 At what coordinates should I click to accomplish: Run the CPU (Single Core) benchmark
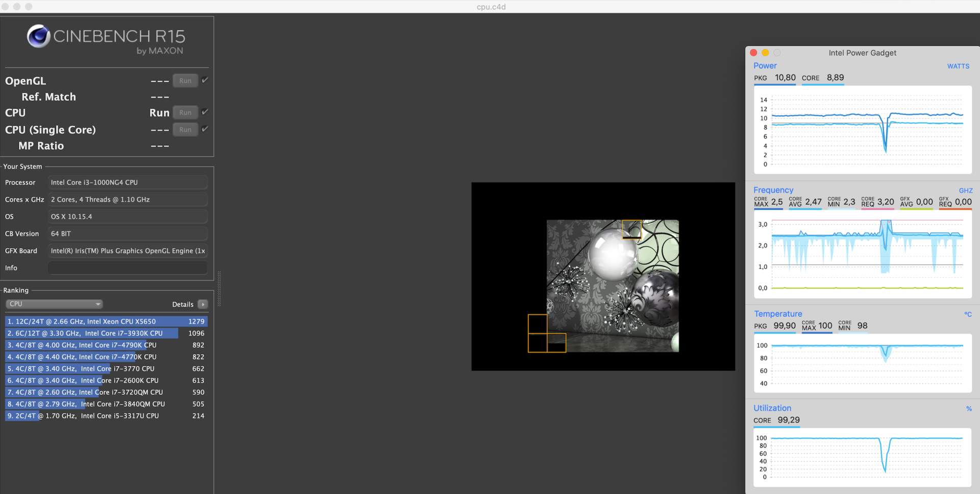click(x=185, y=129)
